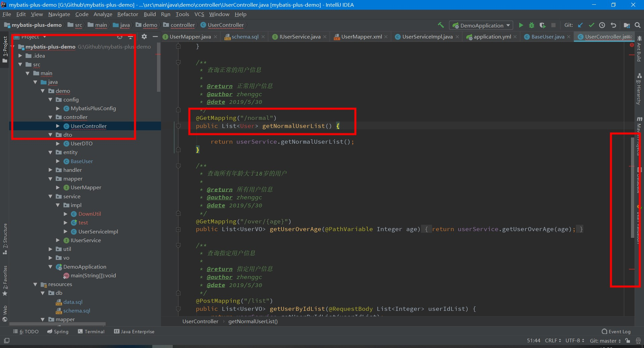Open the TODO tool window
Screen dimensions: 644x348
(26, 332)
